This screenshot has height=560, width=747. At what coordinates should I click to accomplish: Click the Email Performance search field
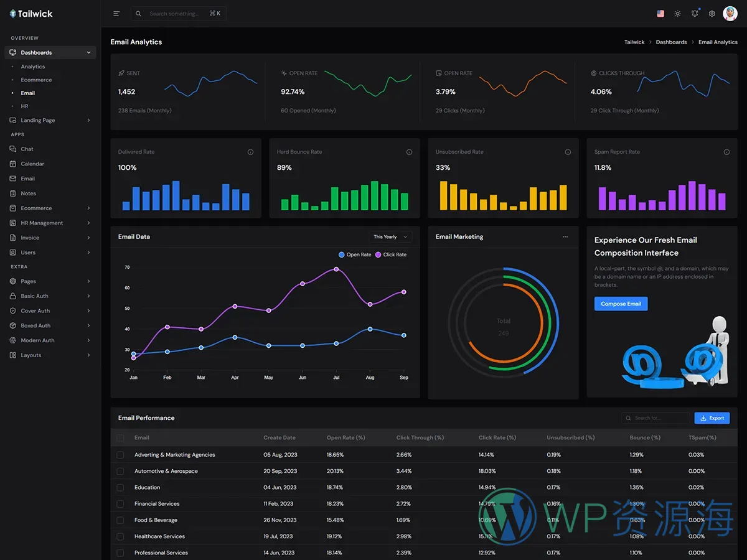(657, 418)
